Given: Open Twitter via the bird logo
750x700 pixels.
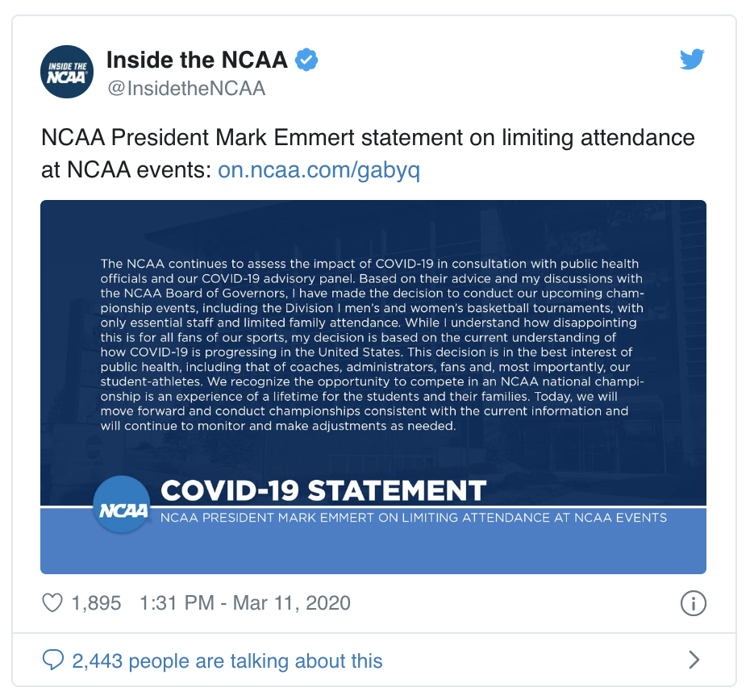Looking at the screenshot, I should point(692,60).
